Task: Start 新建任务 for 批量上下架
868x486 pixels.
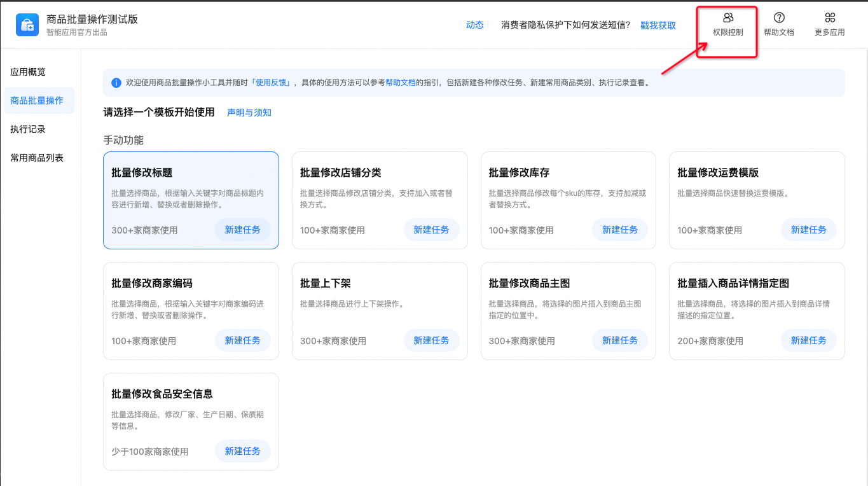Action: (x=431, y=340)
